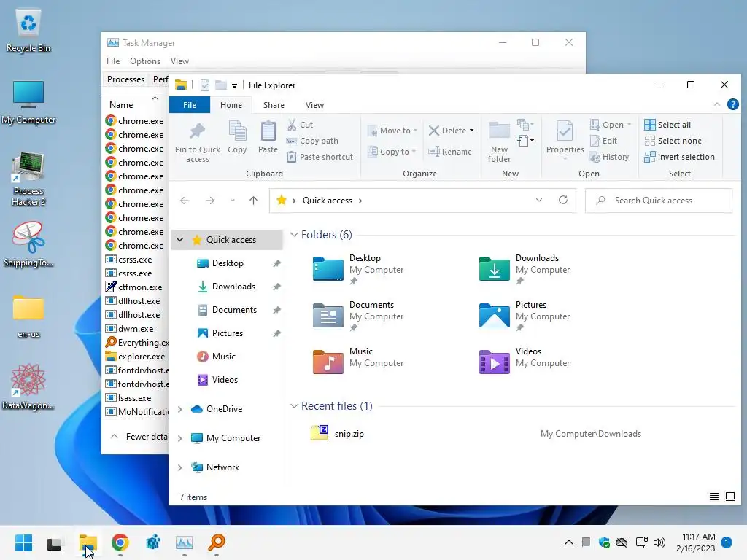Expand the Network tree node

pyautogui.click(x=179, y=467)
